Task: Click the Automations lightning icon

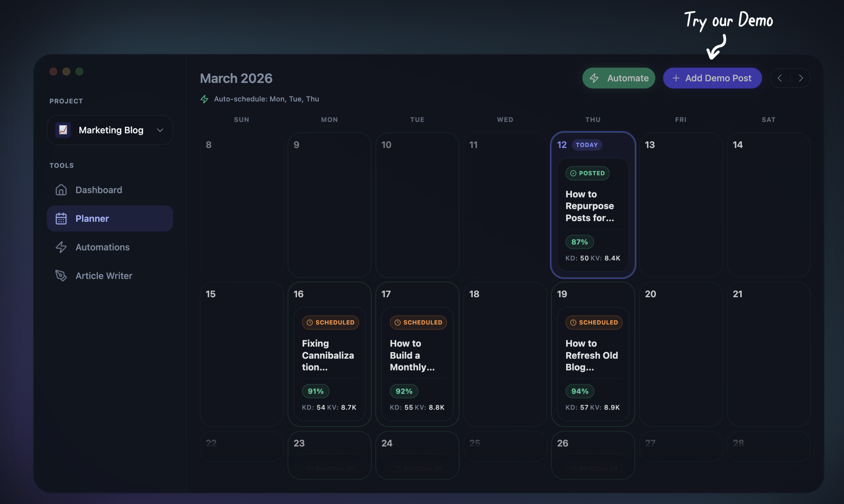Action: click(x=61, y=247)
